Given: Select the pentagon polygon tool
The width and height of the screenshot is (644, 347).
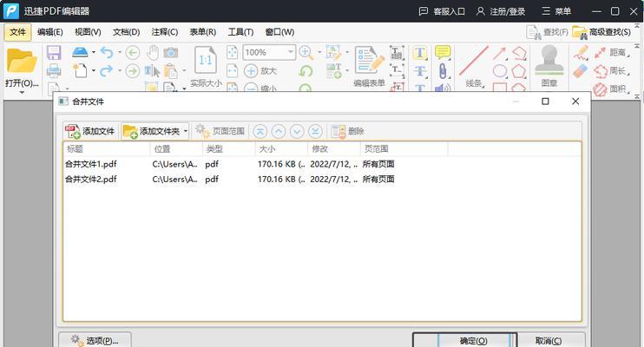Looking at the screenshot, I should tap(519, 71).
